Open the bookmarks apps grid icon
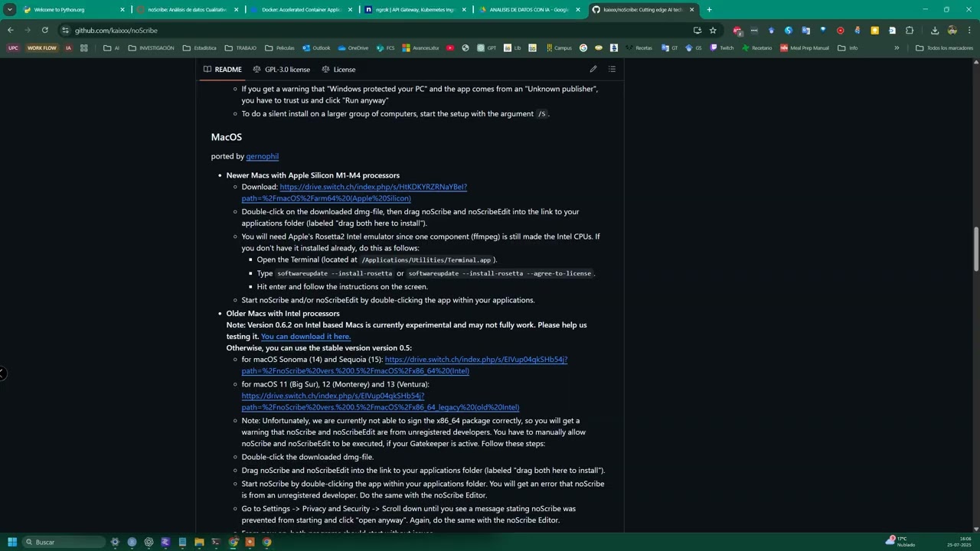This screenshot has width=980, height=551. click(x=83, y=47)
